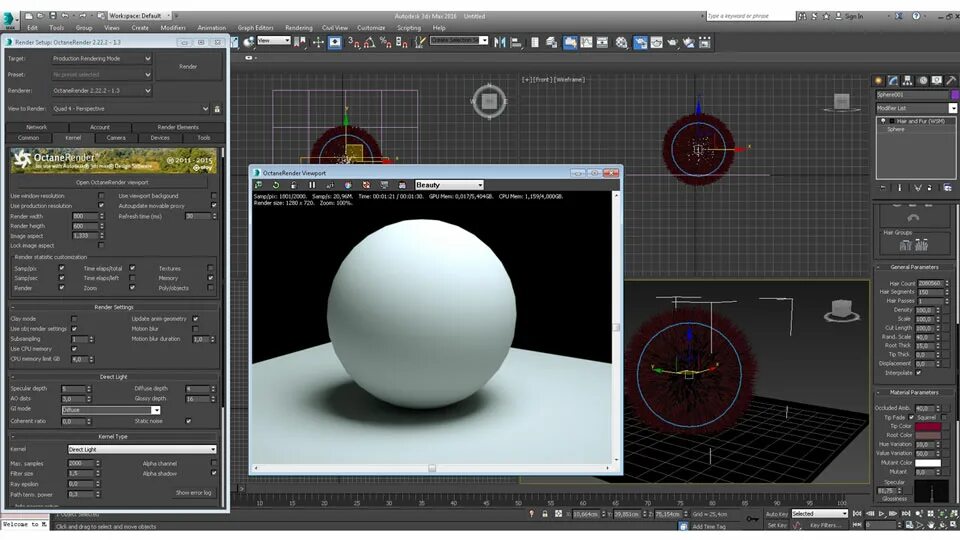Viewport: 960px width, 540px height.
Task: Switch to the Render Elements tab
Action: pos(178,127)
